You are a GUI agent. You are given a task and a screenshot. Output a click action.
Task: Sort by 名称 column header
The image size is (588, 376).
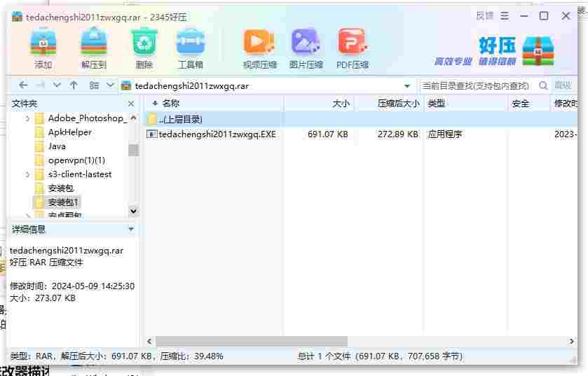coord(170,104)
